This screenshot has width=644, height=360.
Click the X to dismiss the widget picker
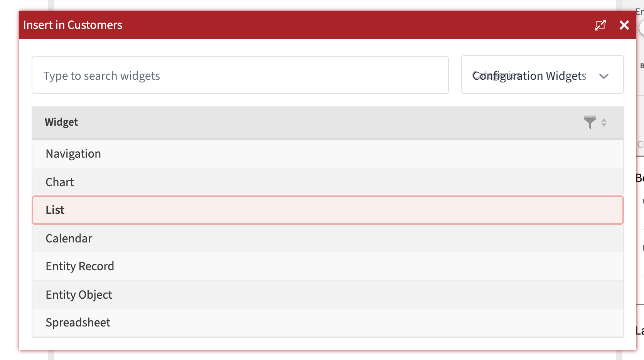(624, 25)
